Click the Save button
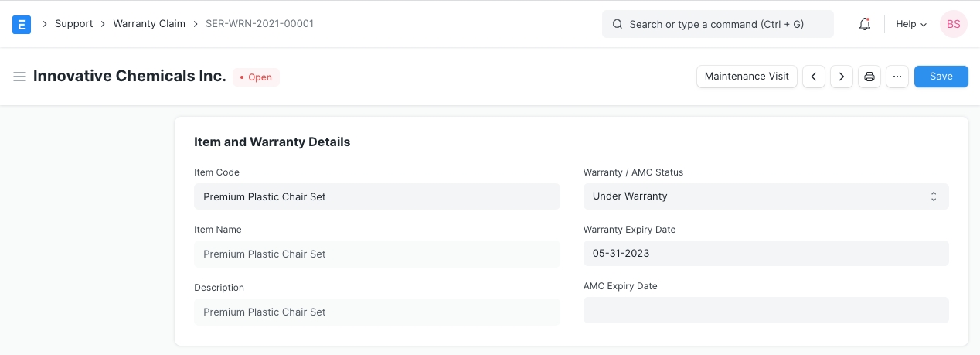The height and width of the screenshot is (355, 980). pyautogui.click(x=941, y=77)
